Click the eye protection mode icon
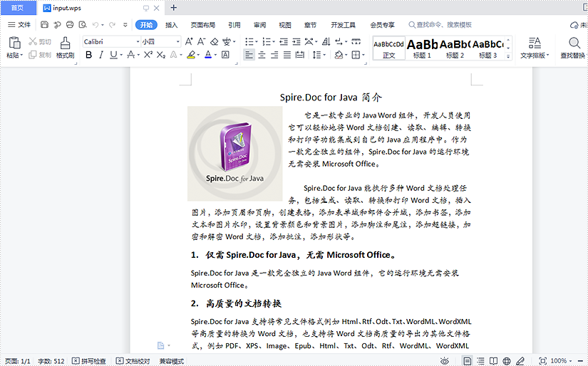This screenshot has width=588, height=366. tap(444, 361)
